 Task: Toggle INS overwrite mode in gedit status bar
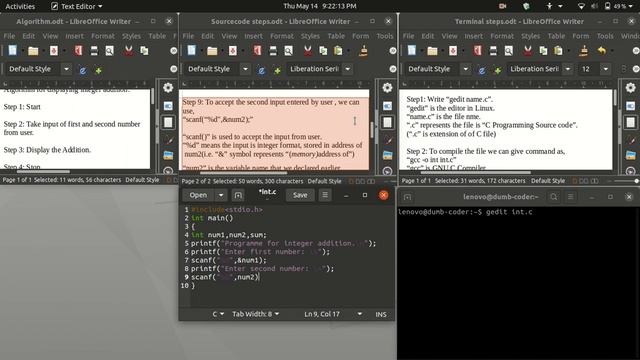(x=381, y=314)
